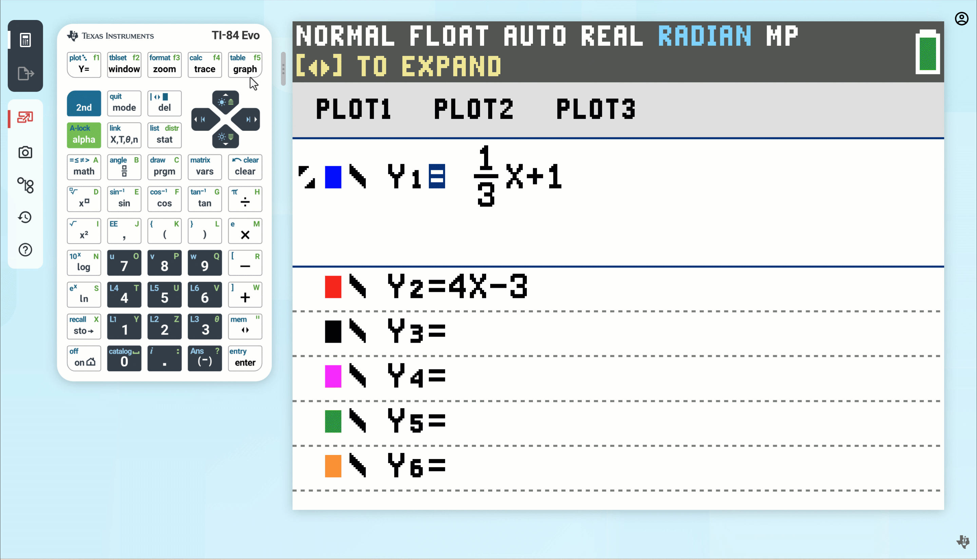The height and width of the screenshot is (560, 977).
Task: Click the orange color swatch for Y6
Action: 333,466
